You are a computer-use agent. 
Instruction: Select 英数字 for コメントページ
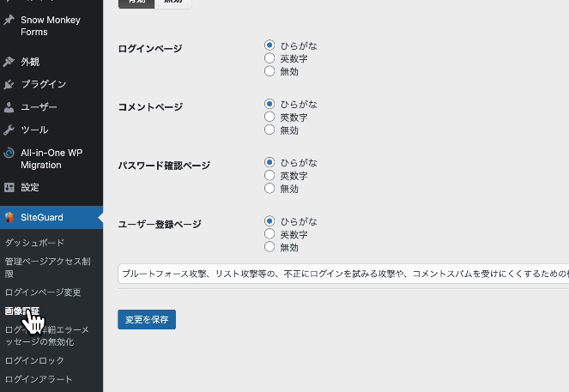click(x=269, y=117)
